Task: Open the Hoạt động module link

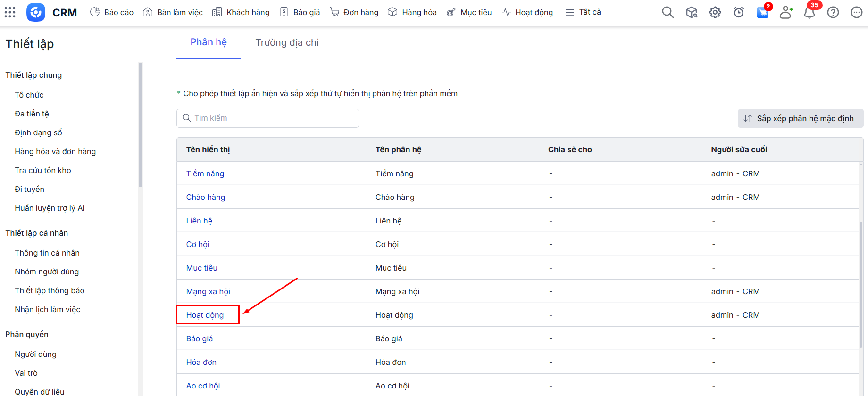Action: pos(205,315)
